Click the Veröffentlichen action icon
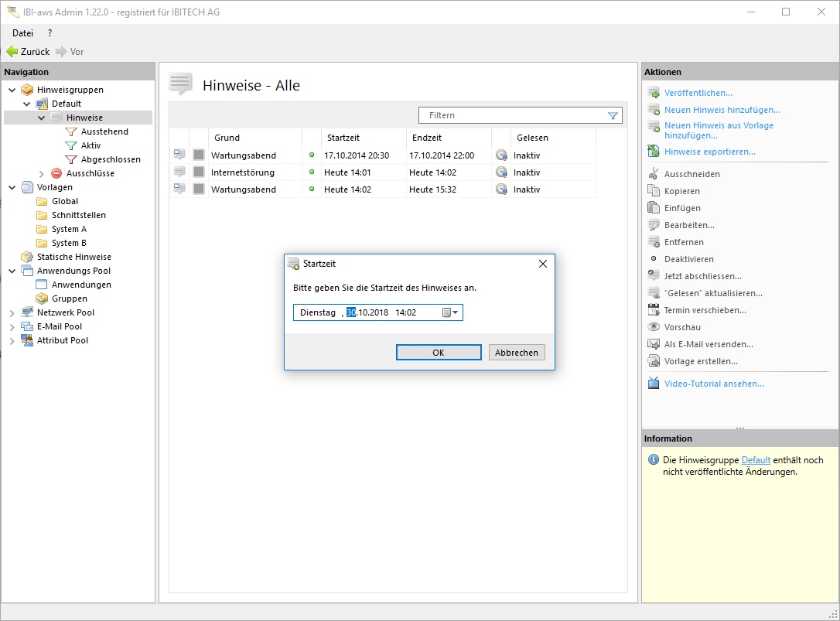The height and width of the screenshot is (621, 840). point(654,93)
